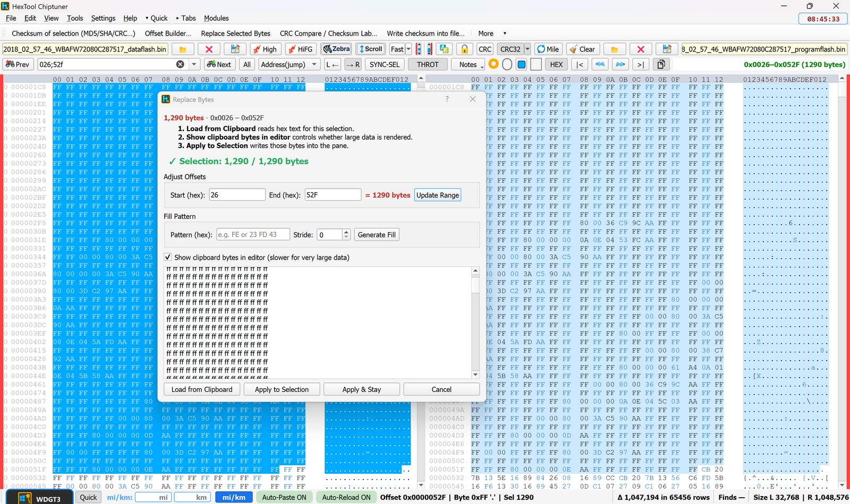Click the save-file icon next to the red X
This screenshot has width=850, height=504.
pyautogui.click(x=235, y=49)
